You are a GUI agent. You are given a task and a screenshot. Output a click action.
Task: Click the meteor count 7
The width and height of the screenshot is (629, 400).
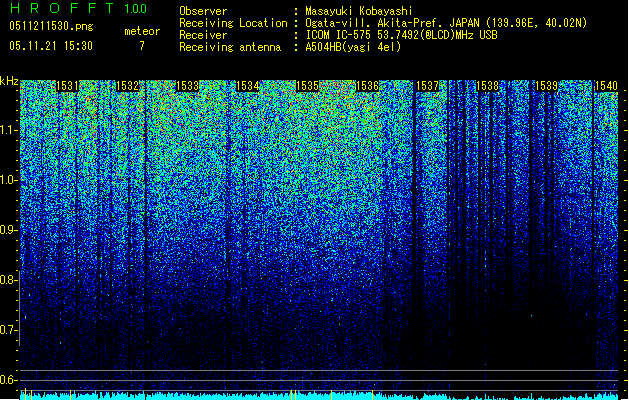142,46
